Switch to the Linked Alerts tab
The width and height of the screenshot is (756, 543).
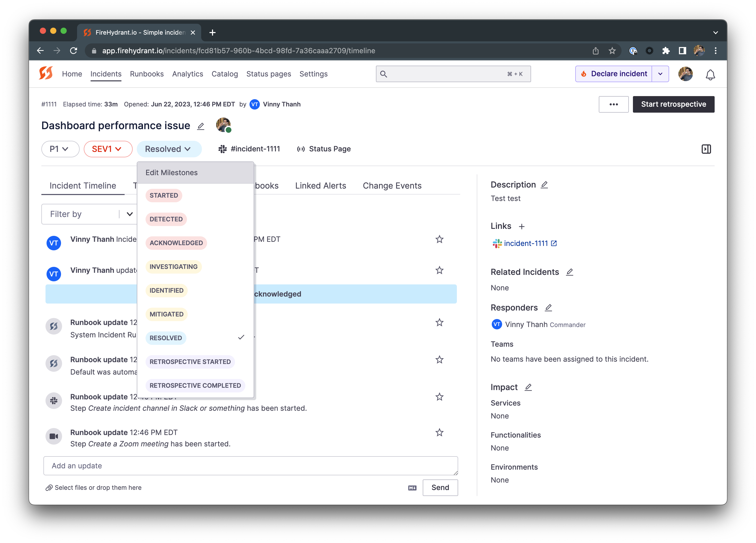[320, 185]
